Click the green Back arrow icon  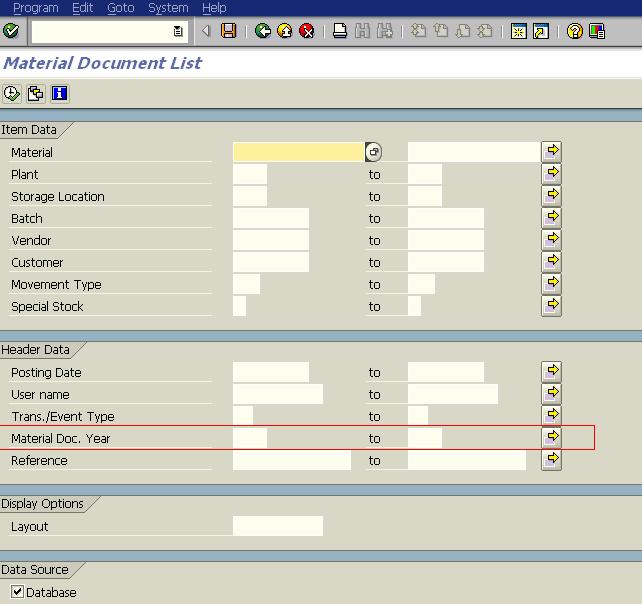click(263, 31)
